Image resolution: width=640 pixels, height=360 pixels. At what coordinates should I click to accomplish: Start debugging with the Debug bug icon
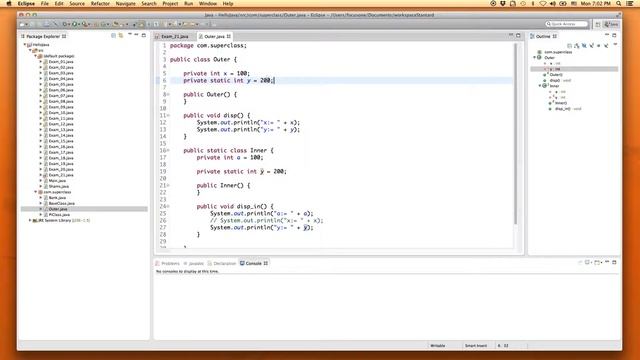coord(65,24)
